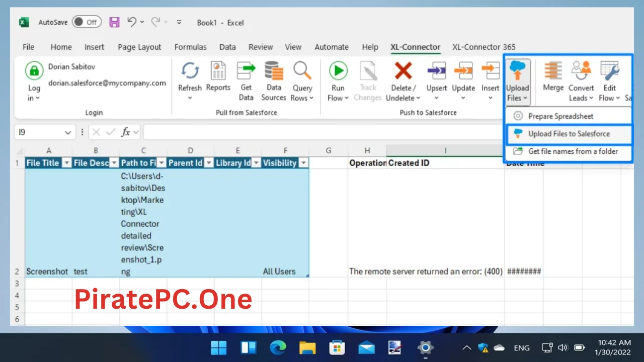Select column G header
The width and height of the screenshot is (644, 362).
pos(329,150)
